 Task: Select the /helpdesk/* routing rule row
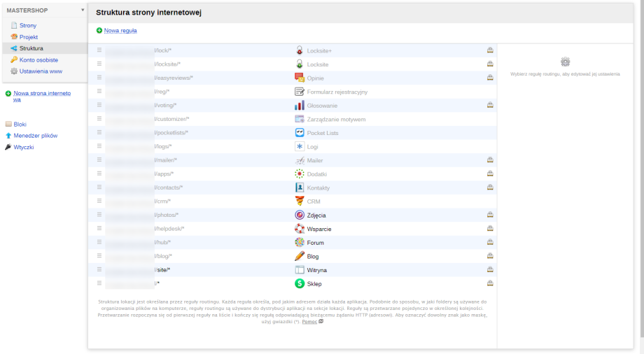210,229
